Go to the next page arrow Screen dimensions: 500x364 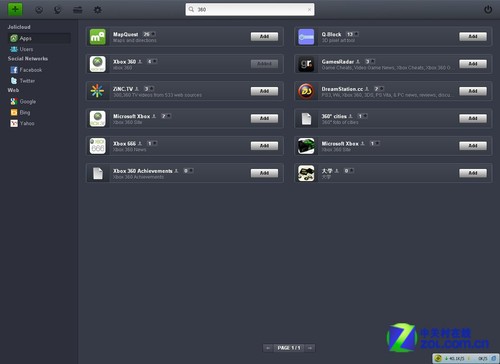coord(310,348)
